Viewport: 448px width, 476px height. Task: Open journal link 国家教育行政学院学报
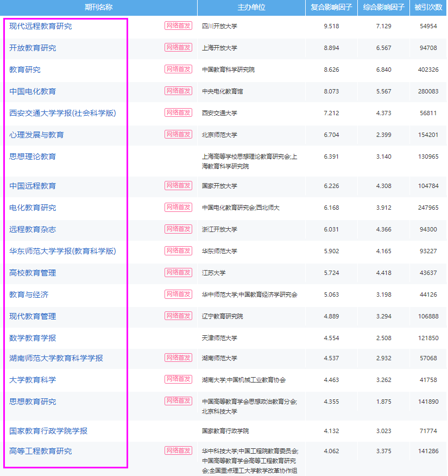pyautogui.click(x=48, y=431)
